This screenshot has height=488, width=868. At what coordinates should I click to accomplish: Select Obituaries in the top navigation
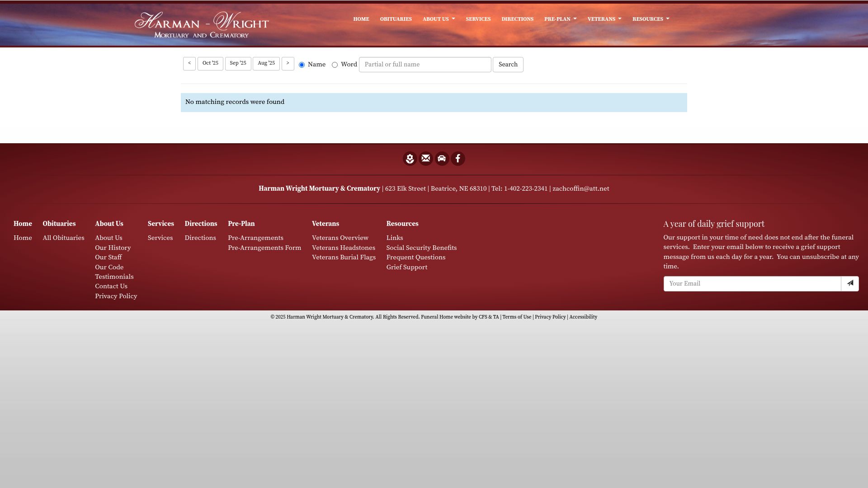click(x=396, y=19)
